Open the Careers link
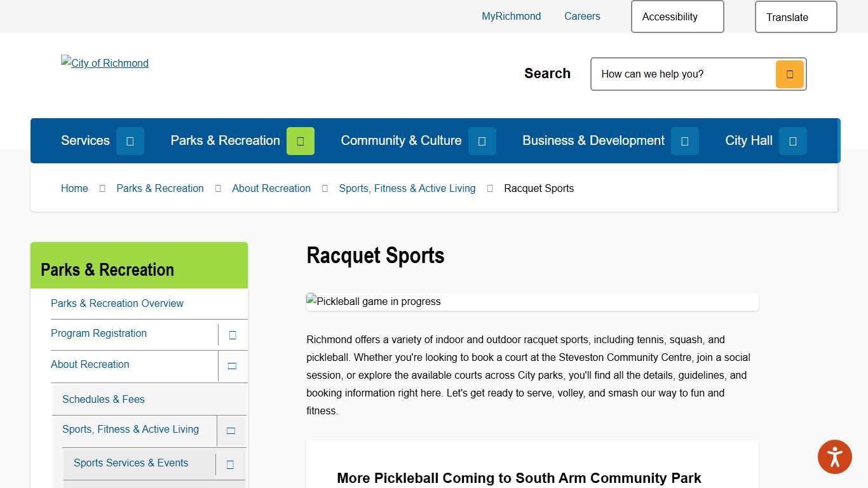The width and height of the screenshot is (868, 488). click(x=581, y=16)
